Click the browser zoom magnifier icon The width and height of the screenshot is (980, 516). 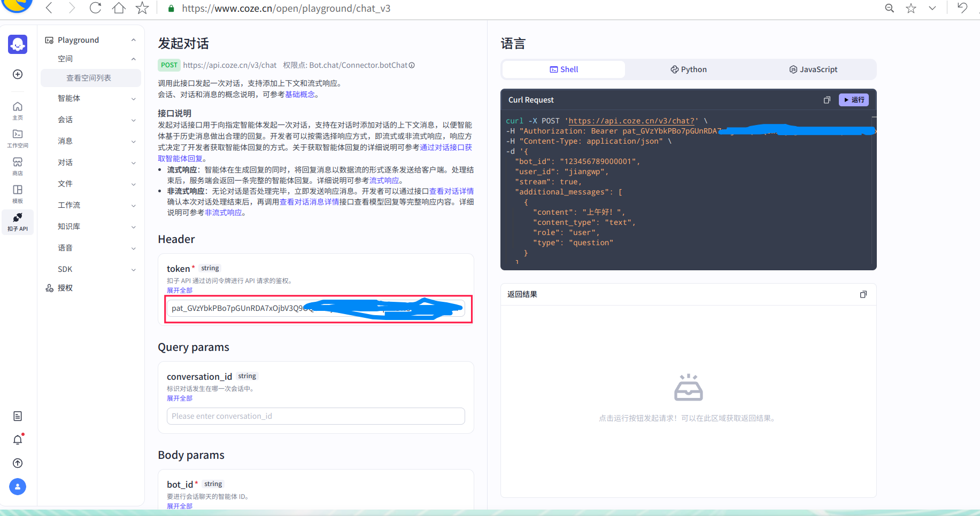(890, 8)
